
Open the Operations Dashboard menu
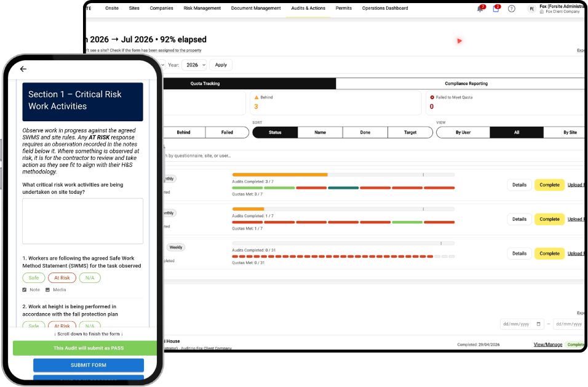385,8
